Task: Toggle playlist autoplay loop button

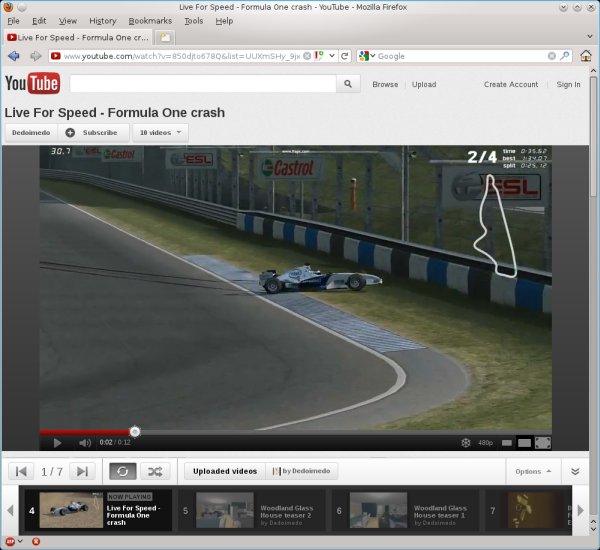Action: point(122,471)
